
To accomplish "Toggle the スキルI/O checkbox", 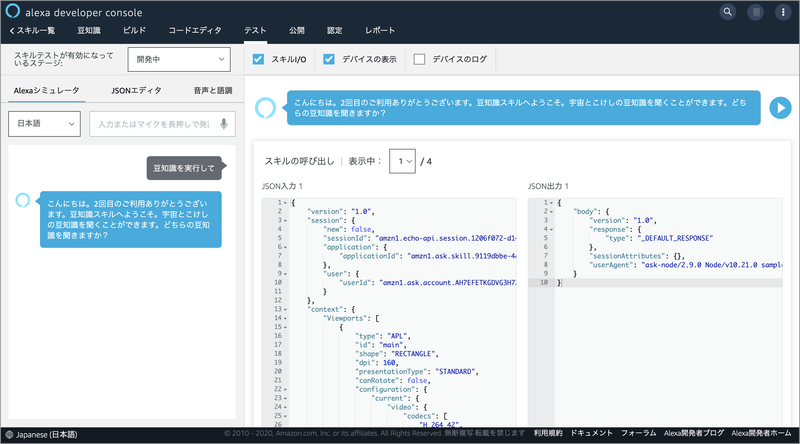I will click(x=259, y=59).
